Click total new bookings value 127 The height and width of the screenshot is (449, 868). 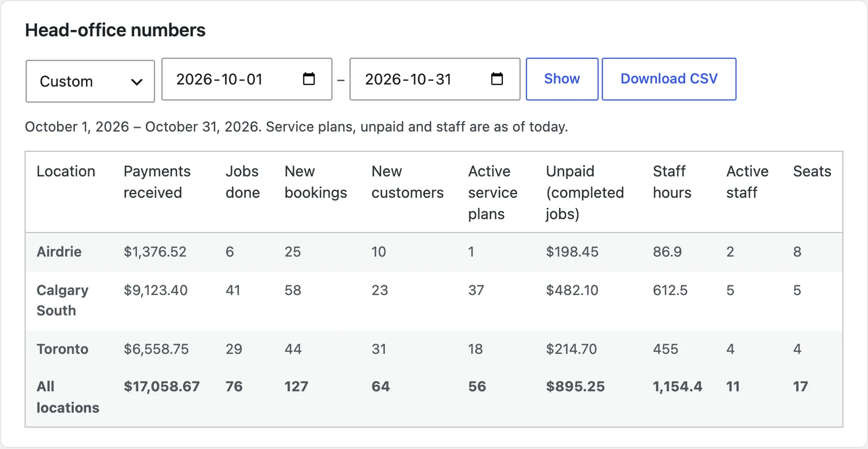click(296, 387)
